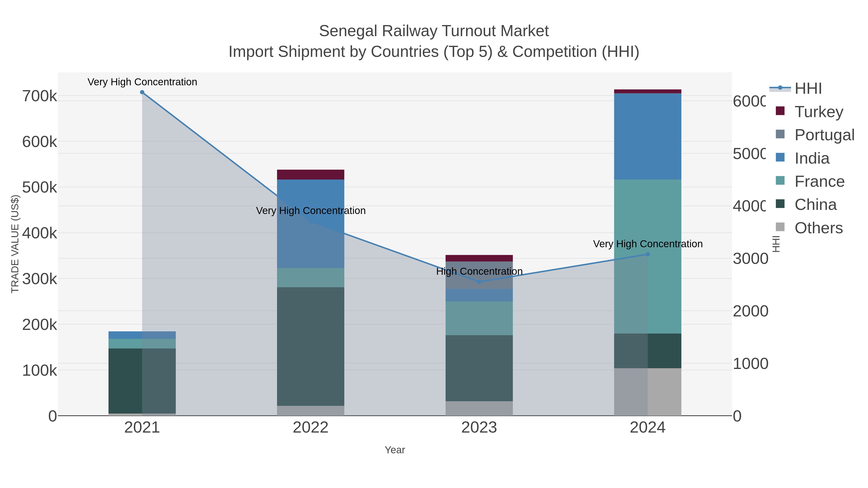
Task: Click the 'High Concentration' annotation for 2023
Action: (479, 271)
